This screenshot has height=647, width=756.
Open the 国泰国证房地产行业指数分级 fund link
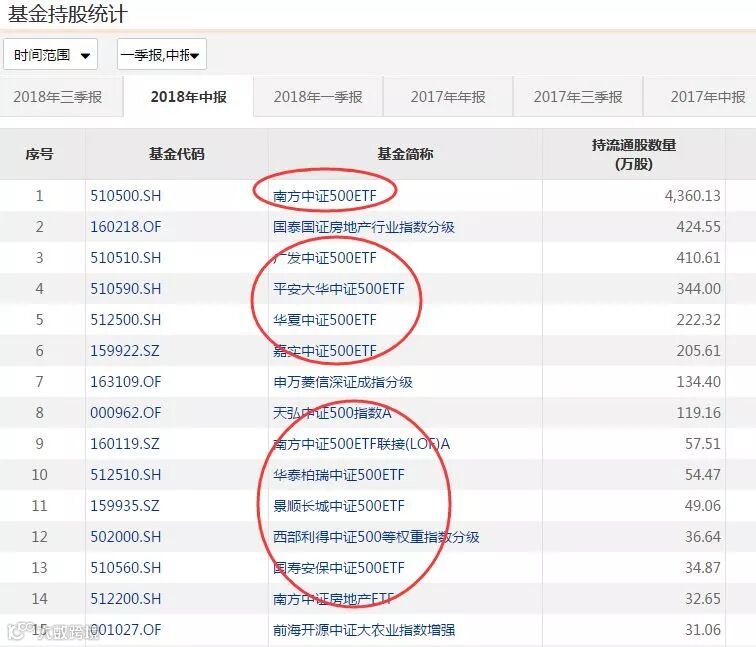364,227
